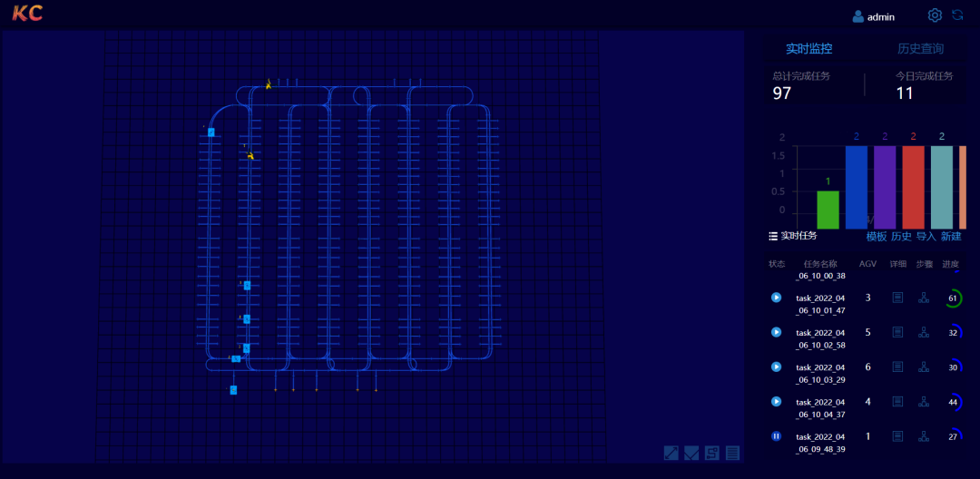The height and width of the screenshot is (479, 980).
Task: Click the refresh icon next to settings
Action: [x=957, y=15]
